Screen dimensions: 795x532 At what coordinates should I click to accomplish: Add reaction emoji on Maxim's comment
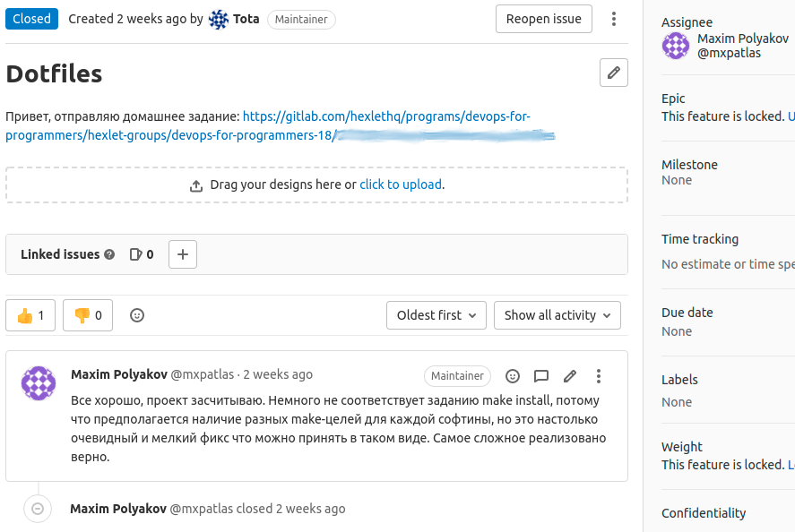(x=513, y=376)
